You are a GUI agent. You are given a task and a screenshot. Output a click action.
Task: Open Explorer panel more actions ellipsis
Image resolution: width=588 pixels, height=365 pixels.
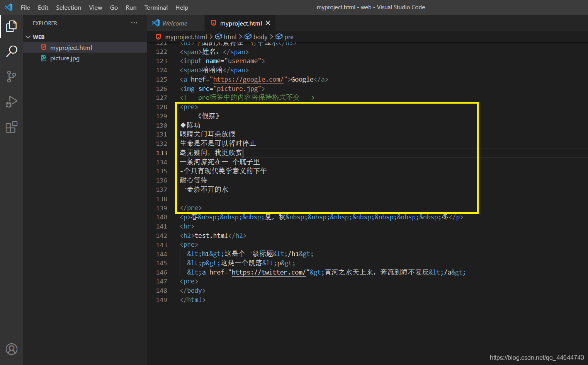point(134,23)
